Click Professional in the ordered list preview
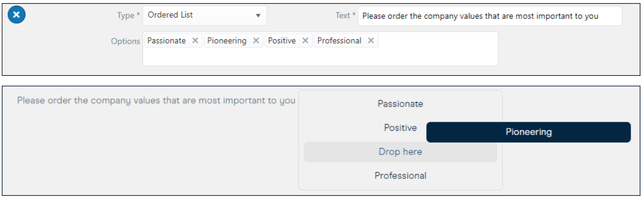 click(x=400, y=176)
